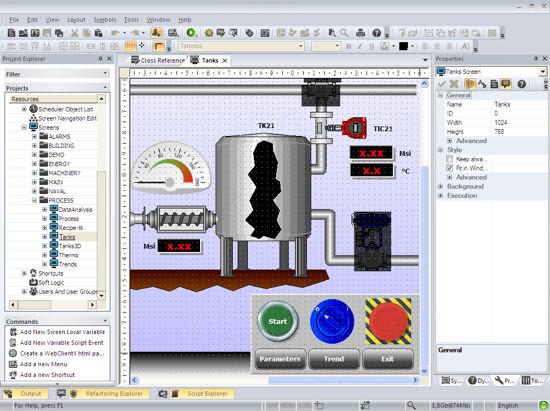Click the highlighted grid icon in second toolbar
This screenshot has height=411, width=550.
tap(130, 46)
